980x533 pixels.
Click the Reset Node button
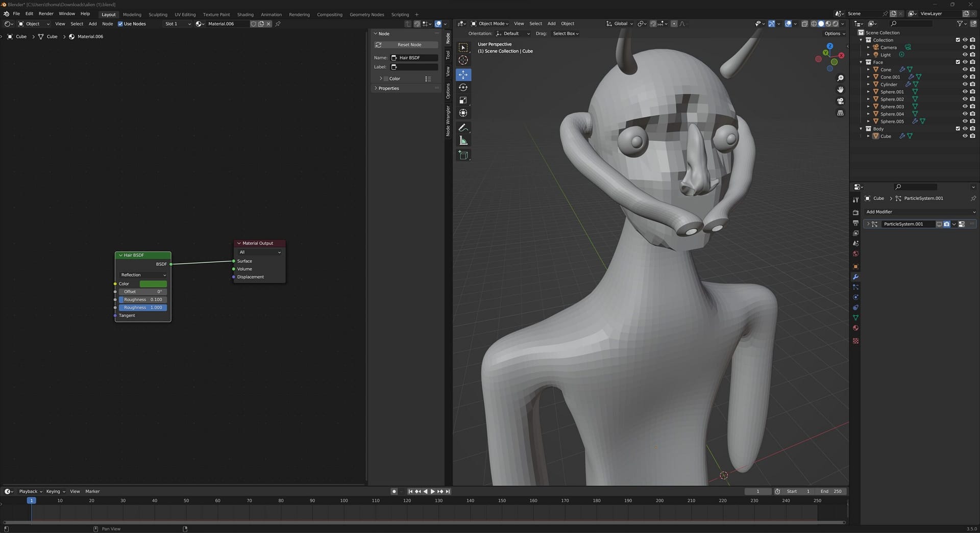409,45
